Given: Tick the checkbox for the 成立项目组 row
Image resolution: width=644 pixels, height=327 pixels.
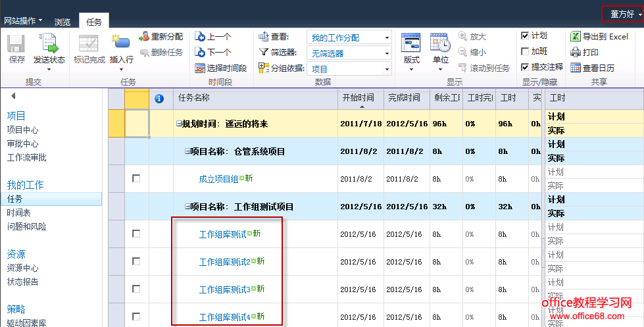Looking at the screenshot, I should click(x=136, y=178).
